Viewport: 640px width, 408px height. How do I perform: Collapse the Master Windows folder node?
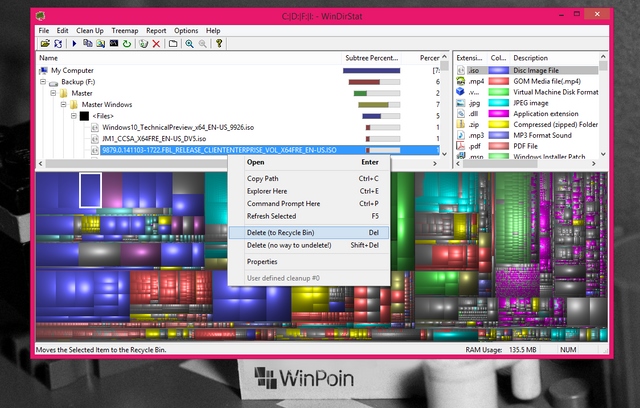63,104
